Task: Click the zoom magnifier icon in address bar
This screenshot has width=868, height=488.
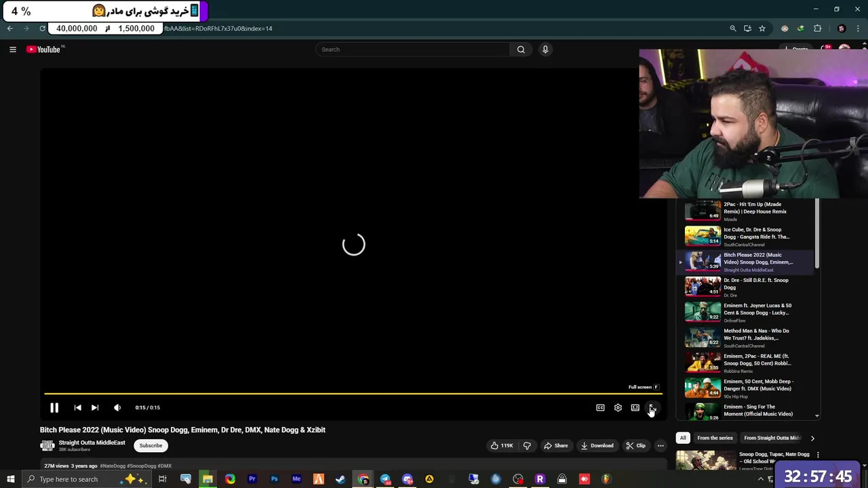Action: pos(732,28)
